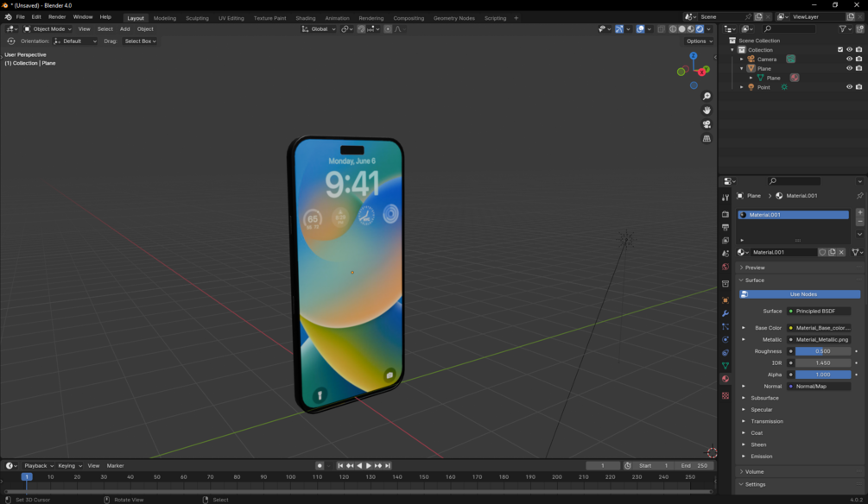Open the Output properties tab
This screenshot has width=868, height=504.
pos(725,227)
